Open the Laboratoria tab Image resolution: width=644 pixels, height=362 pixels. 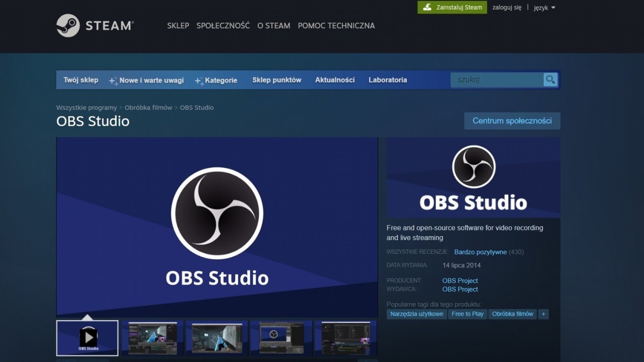[388, 80]
